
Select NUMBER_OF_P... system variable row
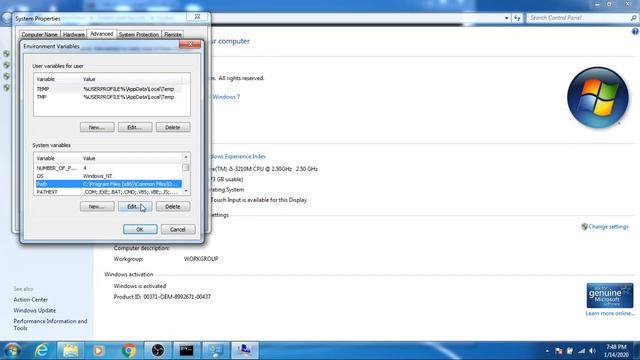coord(109,168)
